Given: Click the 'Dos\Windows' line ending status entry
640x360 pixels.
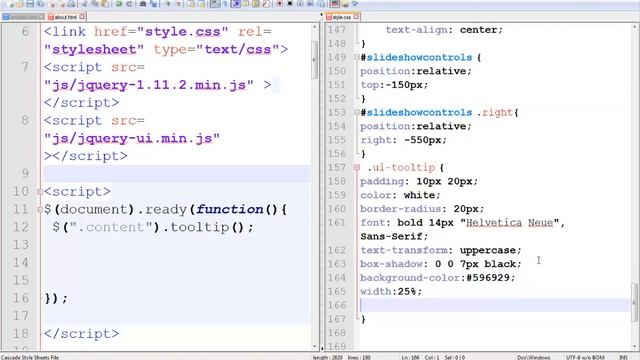Looking at the screenshot, I should click(x=533, y=357).
